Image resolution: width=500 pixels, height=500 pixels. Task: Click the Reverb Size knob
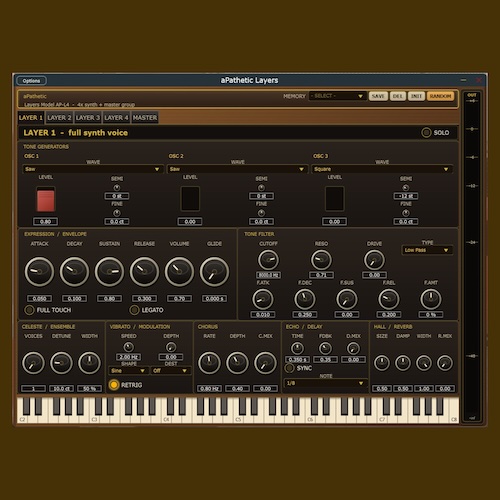pos(382,363)
